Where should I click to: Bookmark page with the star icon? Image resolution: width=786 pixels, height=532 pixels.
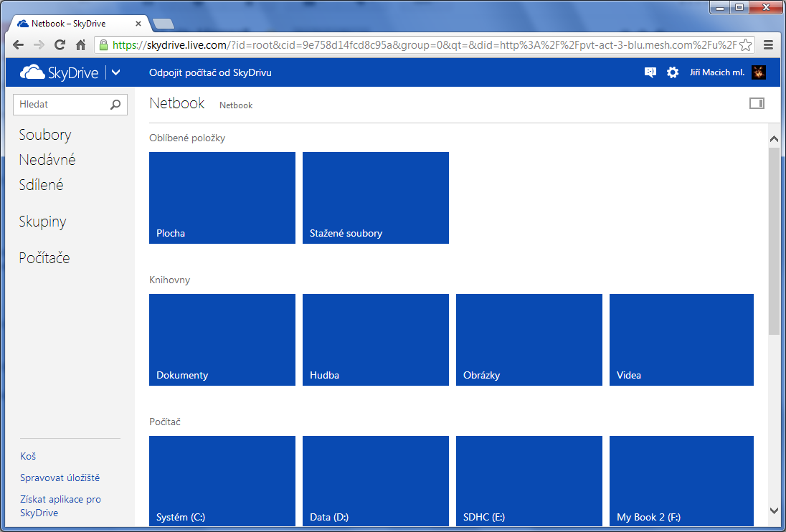click(745, 45)
